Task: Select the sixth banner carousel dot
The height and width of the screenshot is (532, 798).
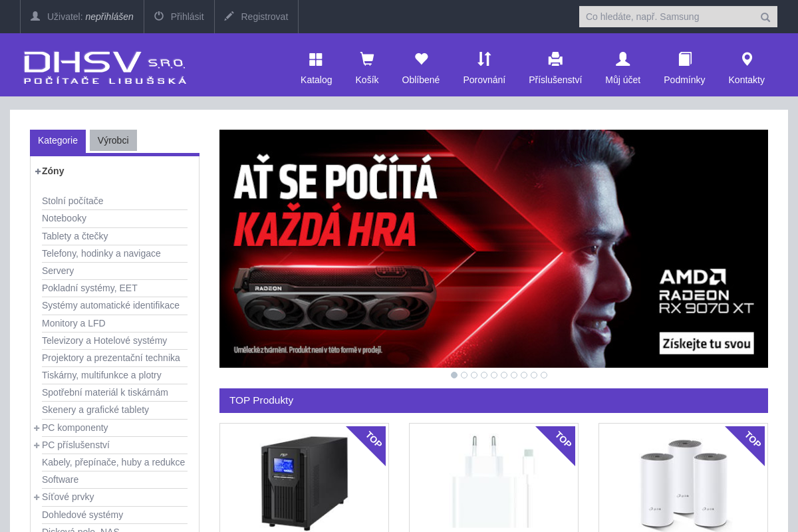Action: 504,375
